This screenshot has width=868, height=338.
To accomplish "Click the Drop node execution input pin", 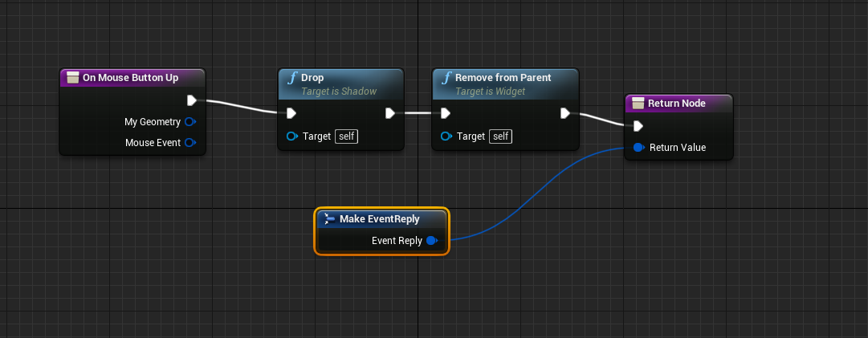I will 291,113.
